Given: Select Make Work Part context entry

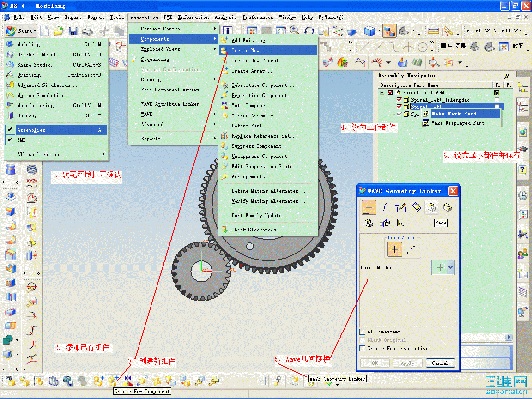Looking at the screenshot, I should (461, 114).
